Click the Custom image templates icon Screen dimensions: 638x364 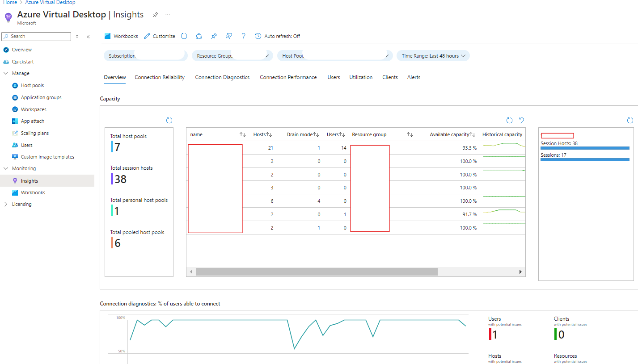pyautogui.click(x=15, y=157)
